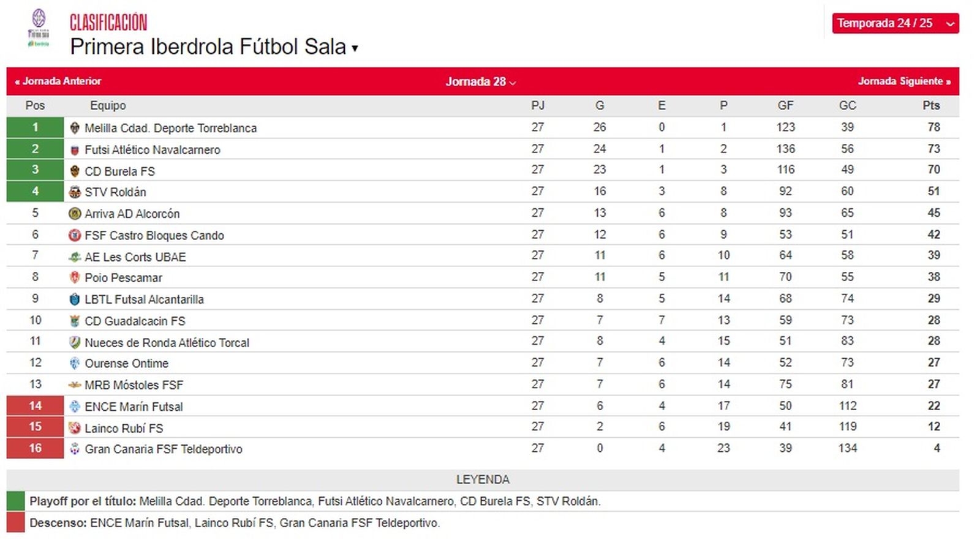
Task: Click the Poio Pescamar badge
Action: 75,277
